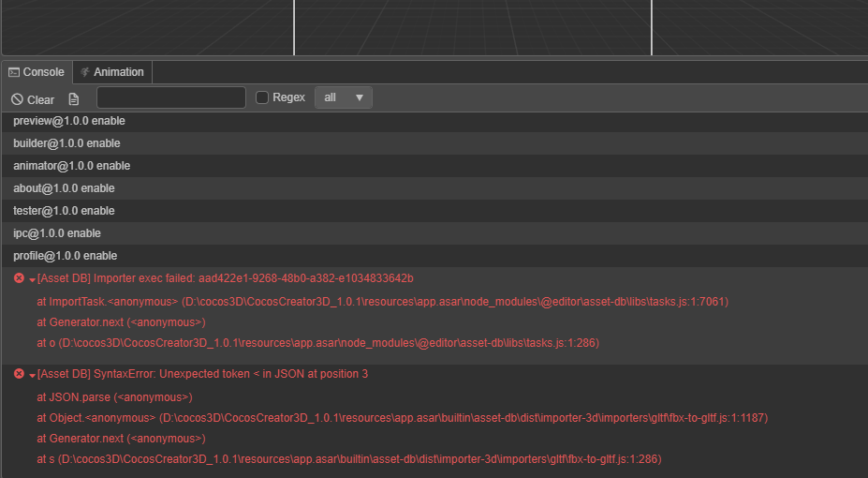Collapse the Importer exec failed stack trace

point(32,279)
